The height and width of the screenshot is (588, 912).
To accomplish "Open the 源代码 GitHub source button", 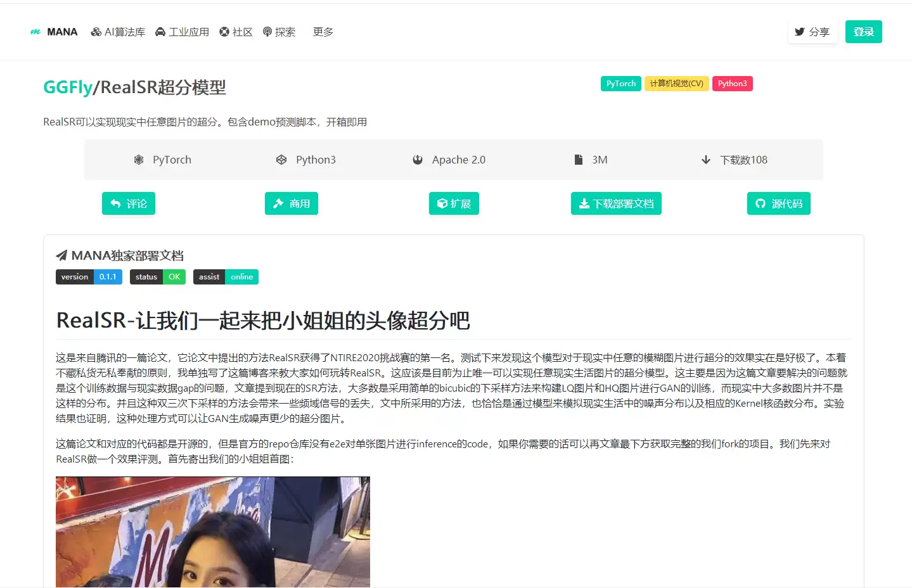I will coord(778,203).
